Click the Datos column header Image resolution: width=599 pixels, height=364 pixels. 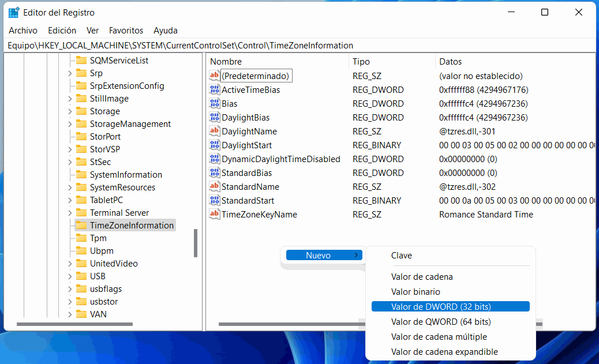click(451, 62)
